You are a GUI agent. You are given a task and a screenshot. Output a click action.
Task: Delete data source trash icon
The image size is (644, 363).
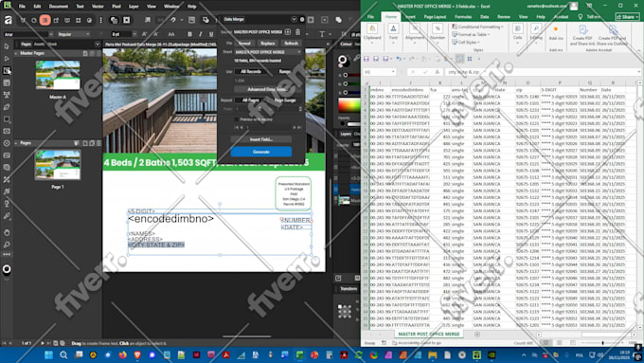click(x=297, y=31)
